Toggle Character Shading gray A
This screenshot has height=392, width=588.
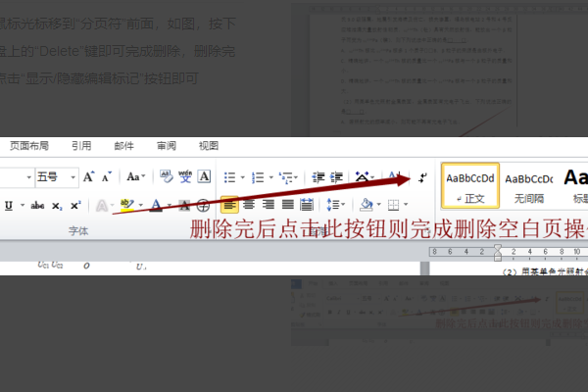pyautogui.click(x=184, y=205)
